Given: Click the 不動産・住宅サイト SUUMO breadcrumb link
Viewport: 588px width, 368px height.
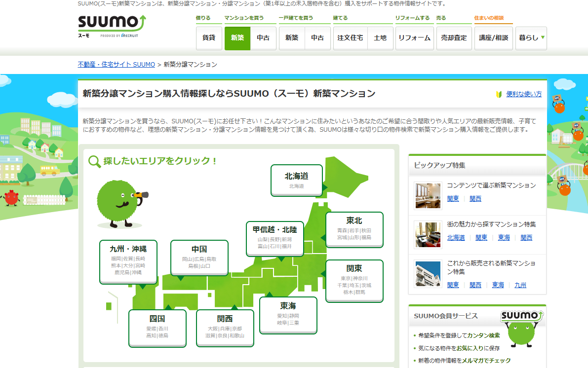Looking at the screenshot, I should 116,65.
